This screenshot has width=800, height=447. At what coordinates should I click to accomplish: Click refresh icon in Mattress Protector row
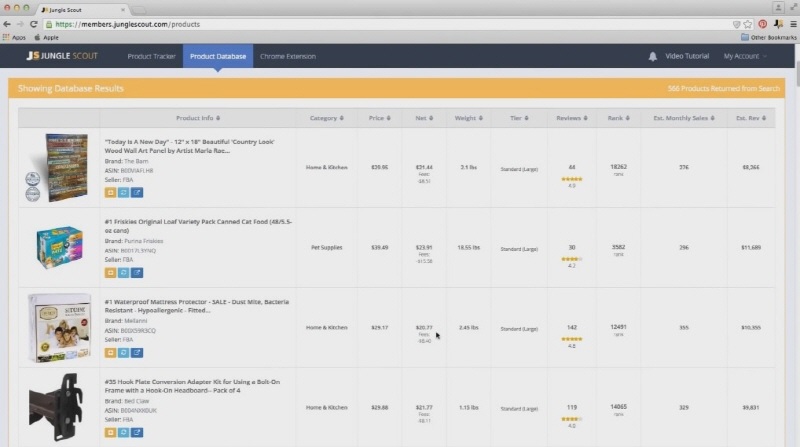point(123,353)
